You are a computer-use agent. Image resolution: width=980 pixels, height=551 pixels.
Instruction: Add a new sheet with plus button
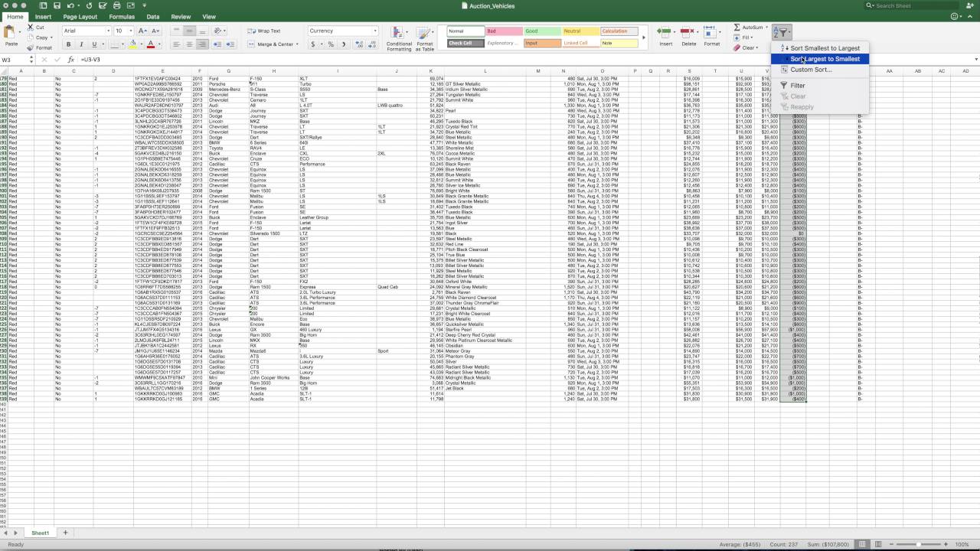(x=65, y=533)
